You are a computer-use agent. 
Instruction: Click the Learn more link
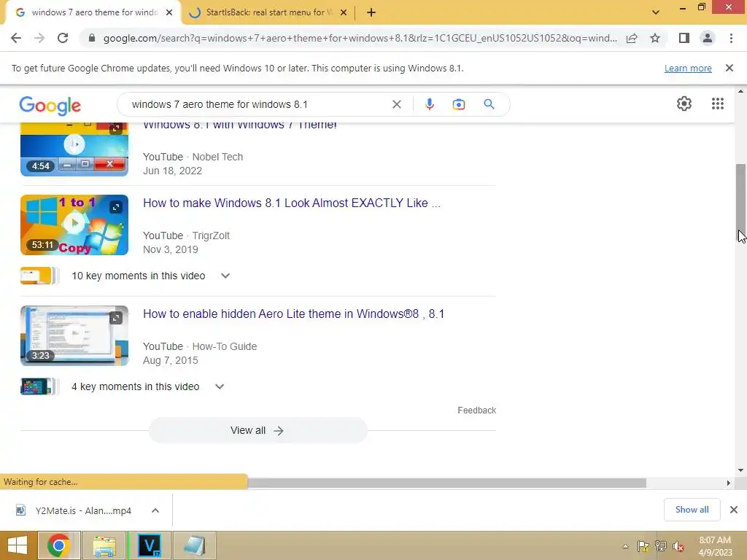pyautogui.click(x=688, y=68)
